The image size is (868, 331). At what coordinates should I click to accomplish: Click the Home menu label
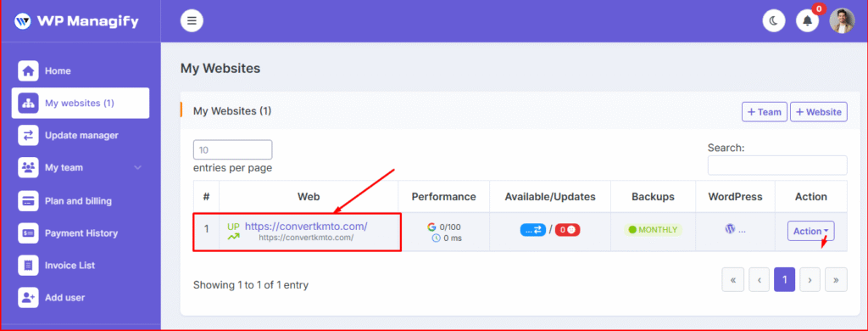click(x=58, y=71)
